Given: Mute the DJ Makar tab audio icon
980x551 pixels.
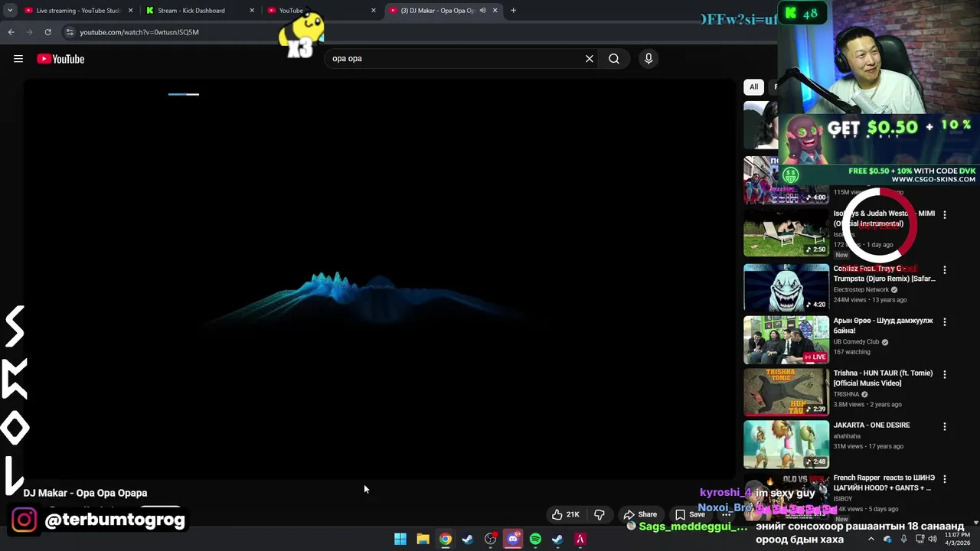Looking at the screenshot, I should click(x=482, y=11).
